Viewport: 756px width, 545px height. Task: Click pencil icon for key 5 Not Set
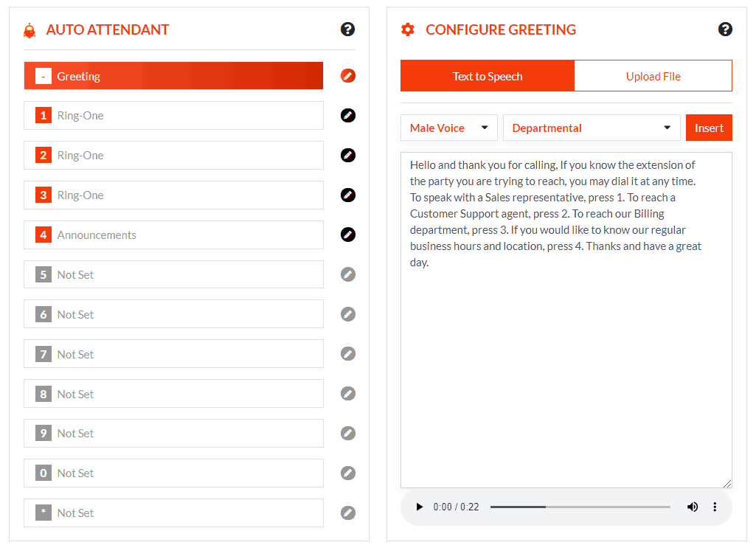coord(348,274)
